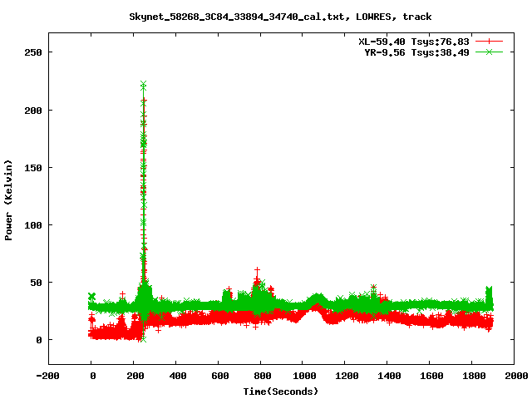Click the x-axis tick label 1200
The width and height of the screenshot is (532, 399).
[347, 376]
